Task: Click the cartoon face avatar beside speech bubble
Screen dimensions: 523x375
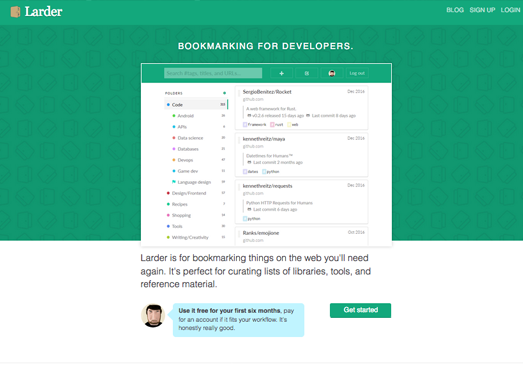Action: pos(153,315)
